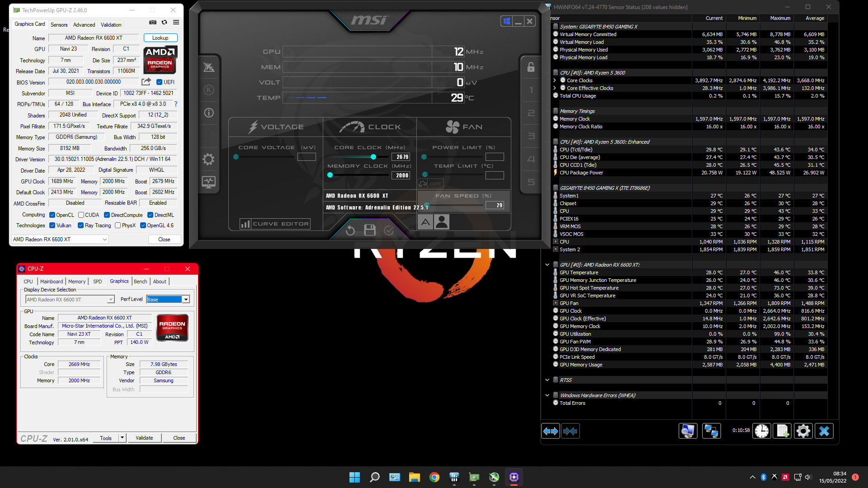The image size is (868, 488).
Task: Click HWiNFO expand columns arrows button
Action: 550,431
